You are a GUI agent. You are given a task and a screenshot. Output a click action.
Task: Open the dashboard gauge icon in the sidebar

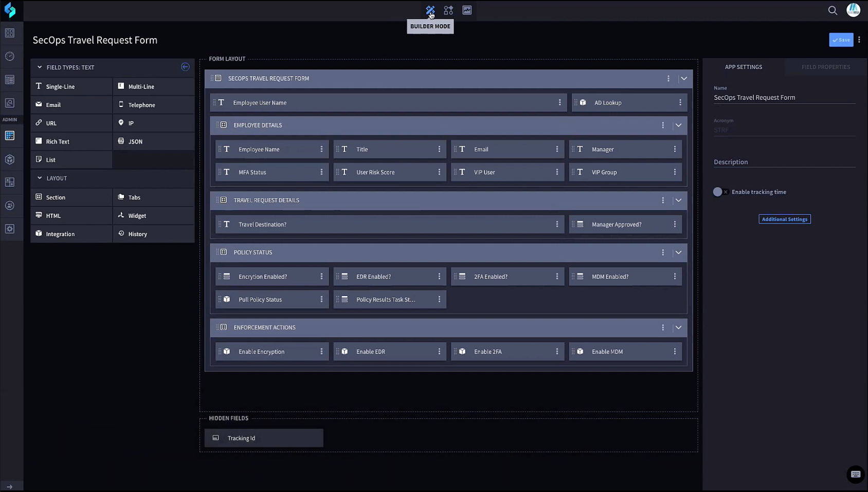(10, 57)
